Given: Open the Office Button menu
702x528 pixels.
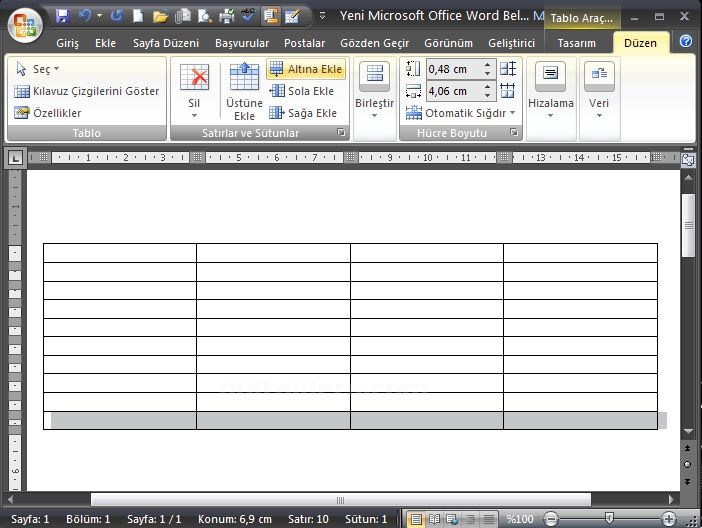Looking at the screenshot, I should point(25,25).
